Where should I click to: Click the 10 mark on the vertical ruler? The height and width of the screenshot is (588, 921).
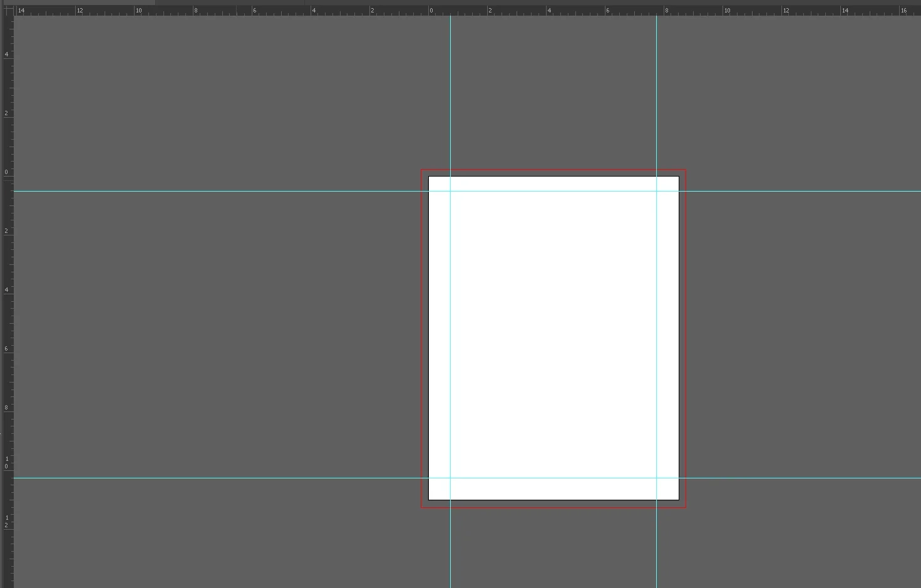pos(7,463)
